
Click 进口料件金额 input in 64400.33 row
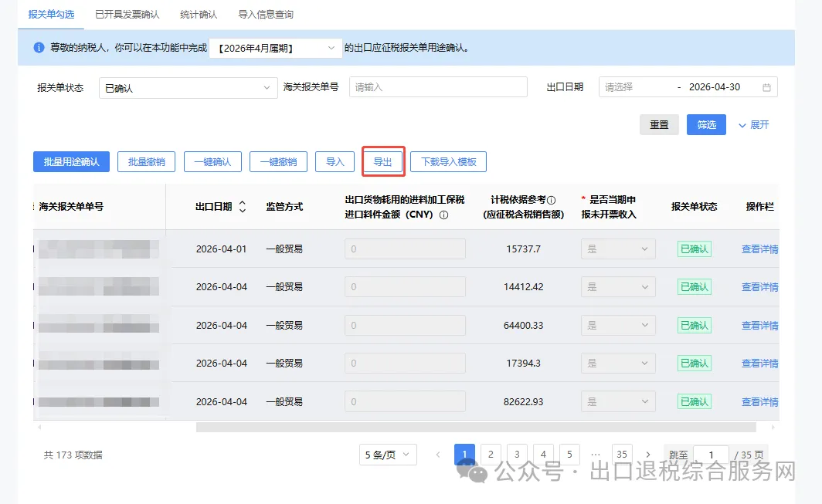click(405, 326)
